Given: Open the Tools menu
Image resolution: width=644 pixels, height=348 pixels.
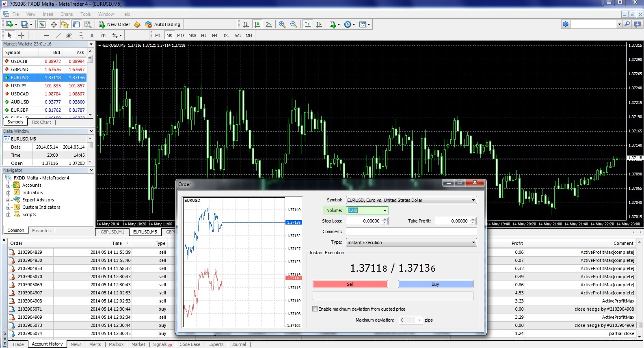Looking at the screenshot, I should click(x=85, y=14).
